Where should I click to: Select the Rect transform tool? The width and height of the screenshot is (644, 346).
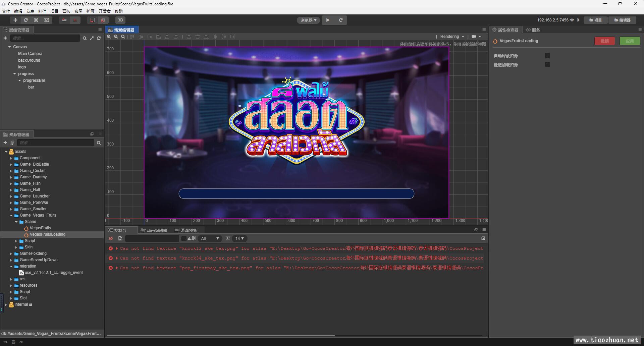tap(47, 20)
